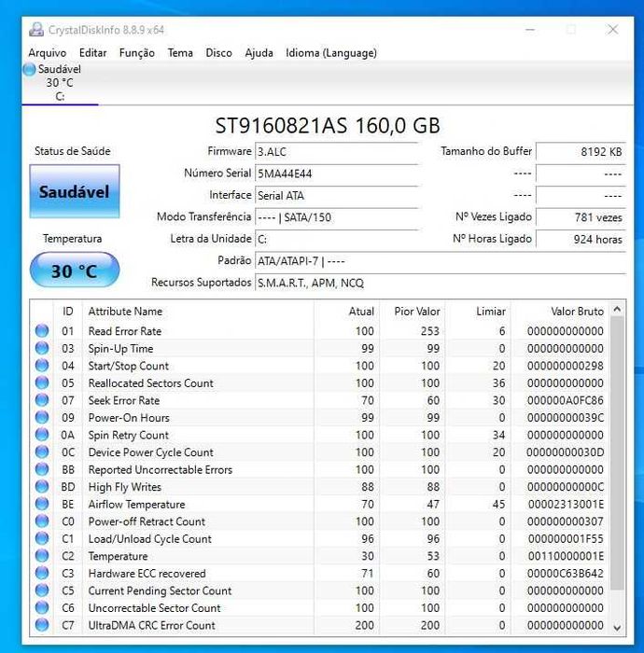Click the status orb beside Power-off Retract Count

pos(42,521)
